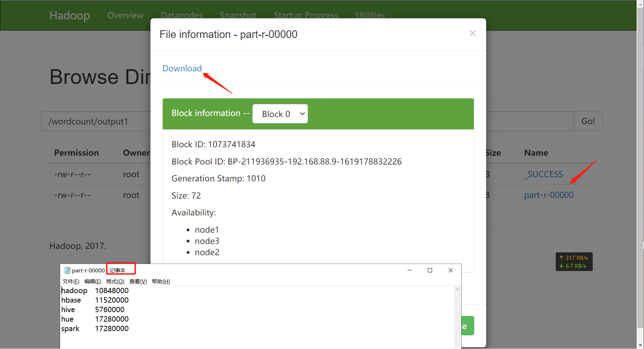Click the Download link
This screenshot has width=644, height=349.
[x=182, y=68]
